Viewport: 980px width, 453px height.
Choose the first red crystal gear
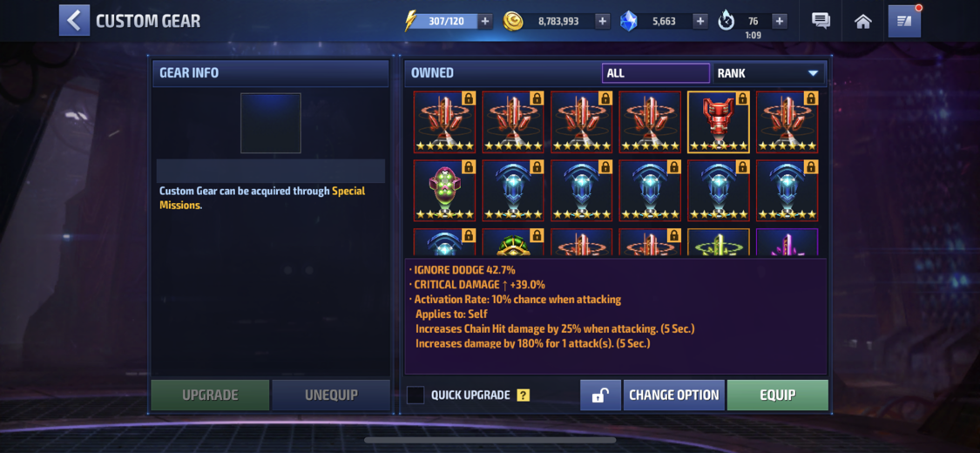(444, 122)
